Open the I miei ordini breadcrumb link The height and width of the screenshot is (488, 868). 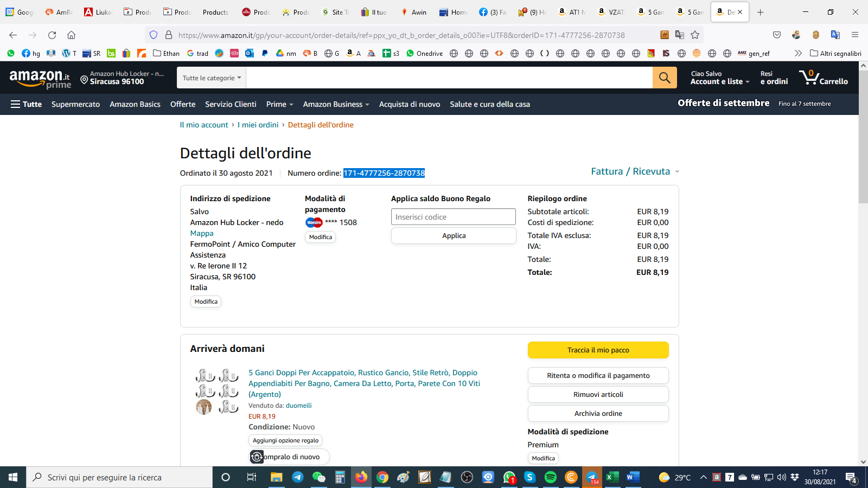(x=258, y=125)
